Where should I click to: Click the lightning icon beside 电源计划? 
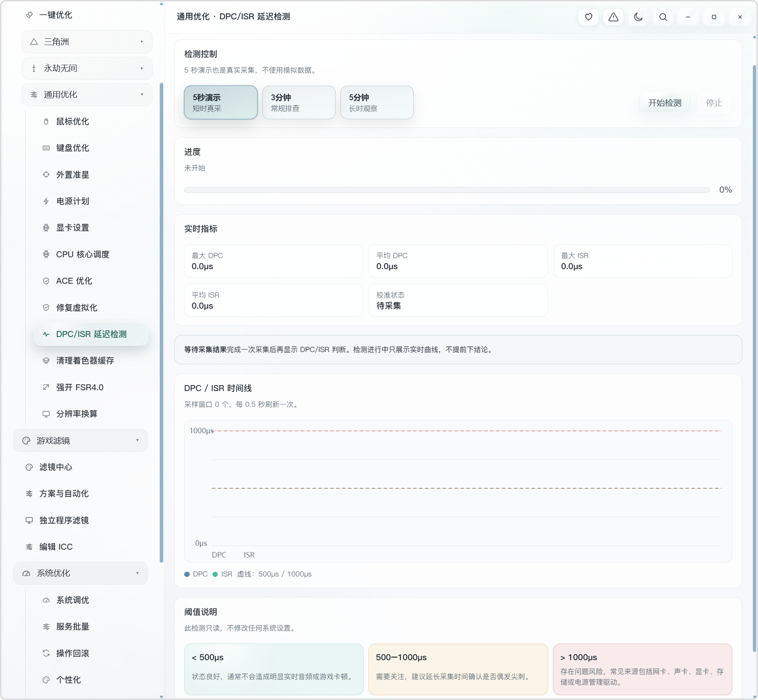(46, 201)
